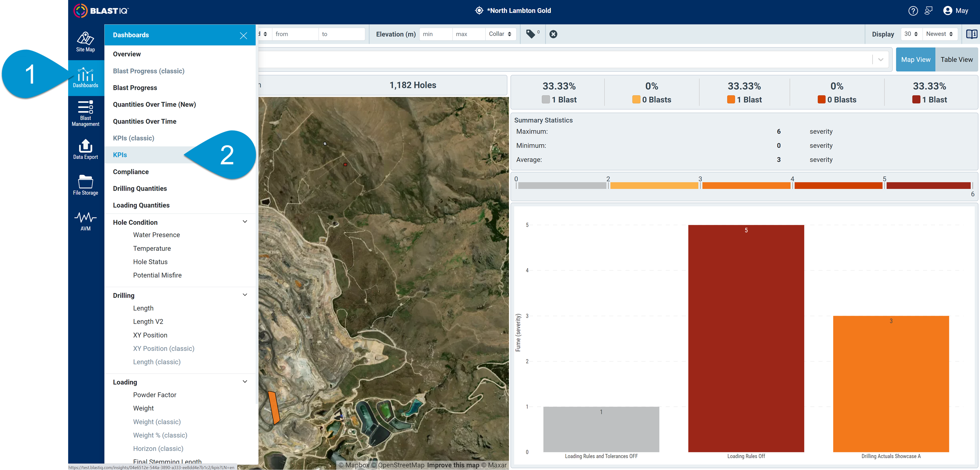Open the Collar elevation dropdown
The width and height of the screenshot is (980, 470).
pos(500,34)
